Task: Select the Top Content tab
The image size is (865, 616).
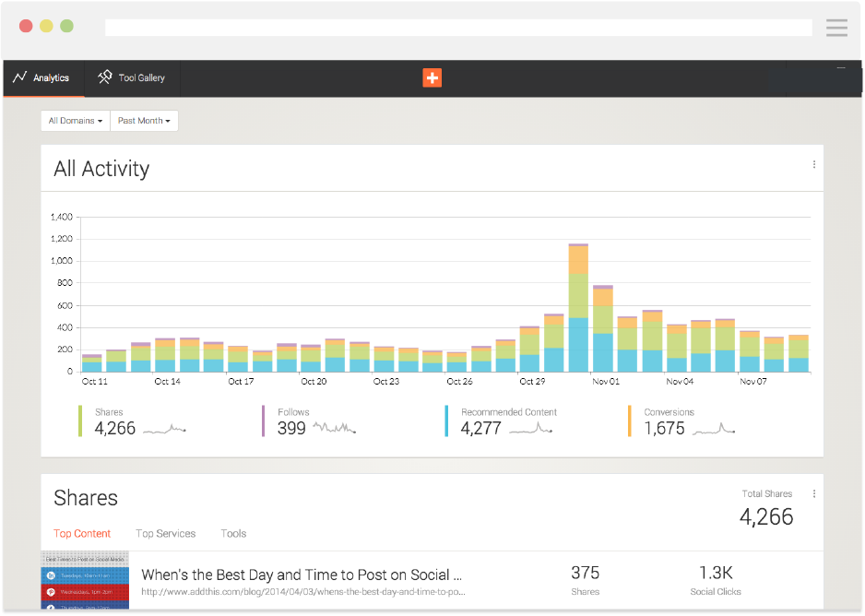Action: 82,533
